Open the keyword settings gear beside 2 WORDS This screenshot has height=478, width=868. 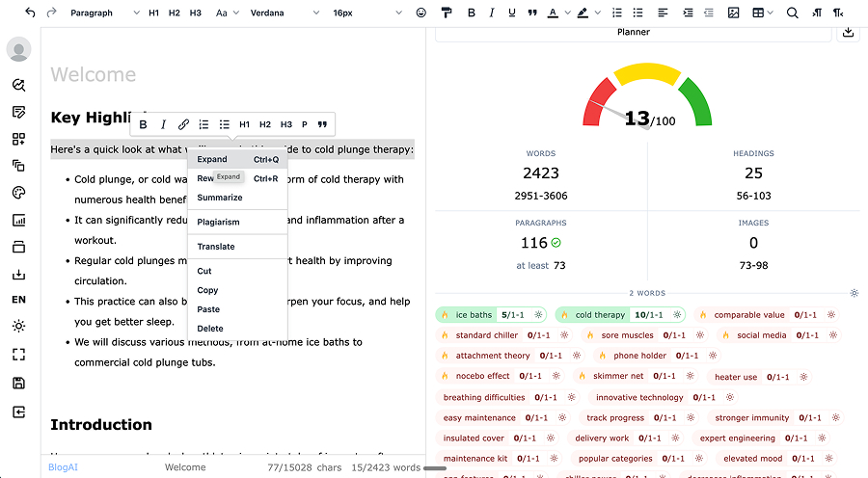tap(854, 293)
